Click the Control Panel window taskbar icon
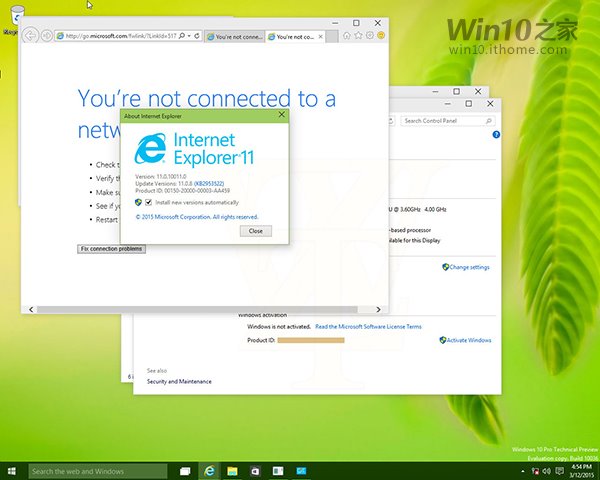The image size is (600, 480). click(x=278, y=471)
